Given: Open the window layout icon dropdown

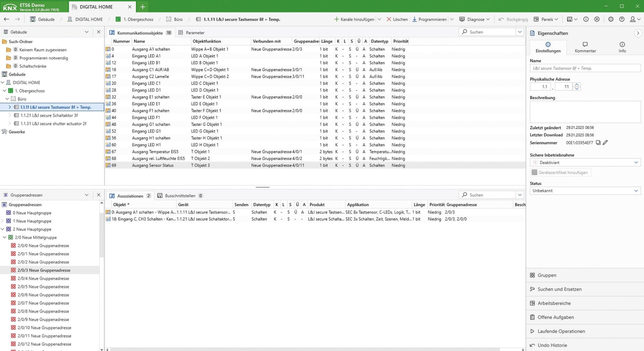Looking at the screenshot, I should [x=572, y=19].
